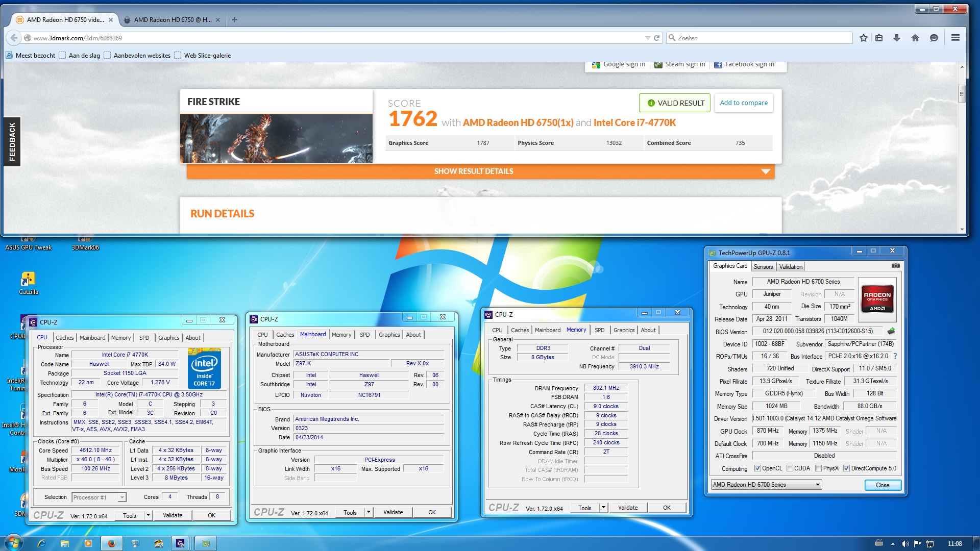
Task: Click Validate in the Memory CPU-Z window
Action: click(628, 508)
